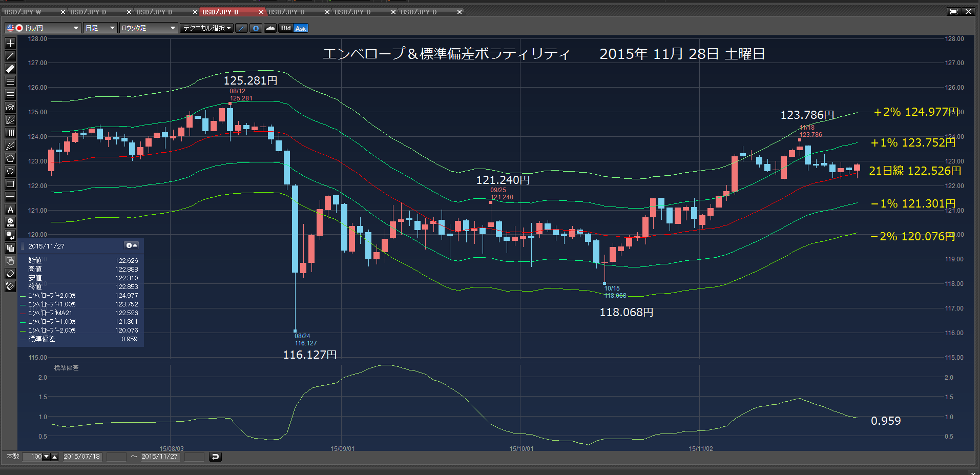Click the window fullscreen icon at top right
Screen dimensions: 980x475
[953, 11]
